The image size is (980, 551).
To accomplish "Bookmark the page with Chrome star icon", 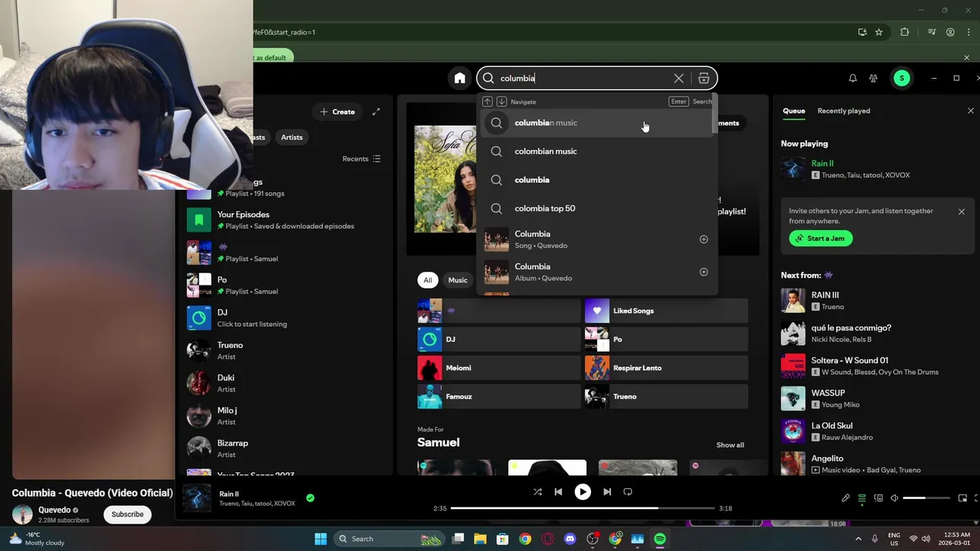I will (x=879, y=32).
